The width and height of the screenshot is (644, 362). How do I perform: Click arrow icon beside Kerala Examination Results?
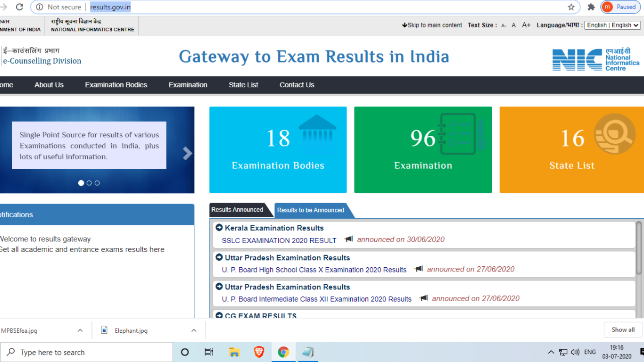point(219,228)
